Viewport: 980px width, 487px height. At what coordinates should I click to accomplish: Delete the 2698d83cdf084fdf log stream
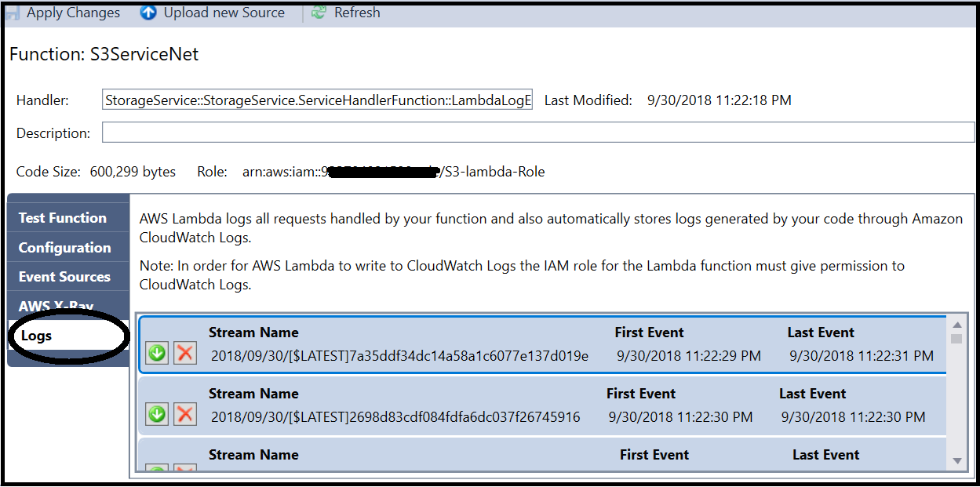(185, 414)
